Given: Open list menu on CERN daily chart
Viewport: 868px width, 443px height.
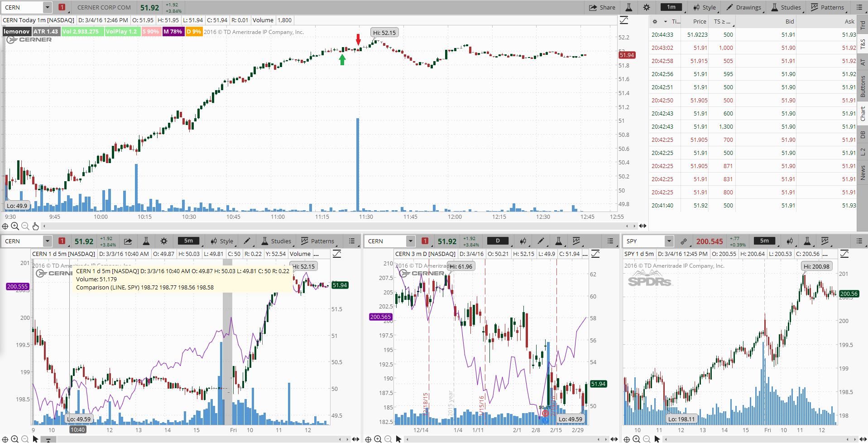Looking at the screenshot, I should click(x=610, y=241).
